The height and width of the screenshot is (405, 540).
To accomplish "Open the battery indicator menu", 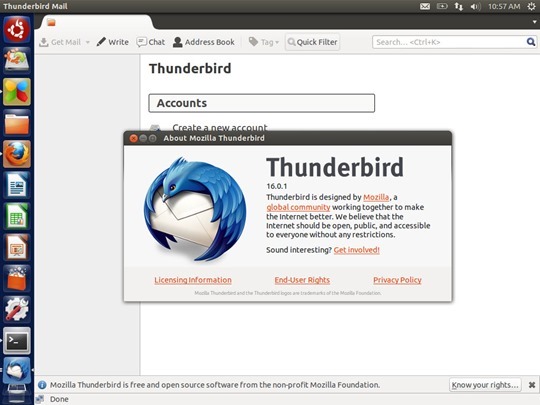I will 442,6.
